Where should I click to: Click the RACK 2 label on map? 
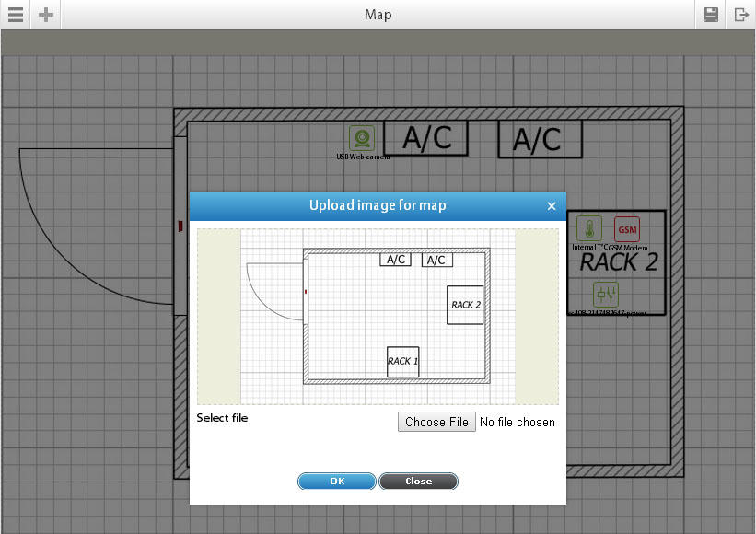[x=619, y=262]
